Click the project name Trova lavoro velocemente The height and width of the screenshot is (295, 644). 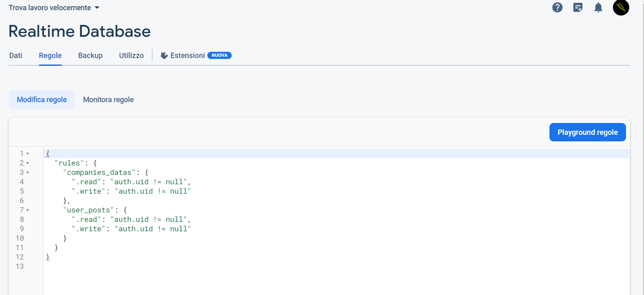pos(50,8)
